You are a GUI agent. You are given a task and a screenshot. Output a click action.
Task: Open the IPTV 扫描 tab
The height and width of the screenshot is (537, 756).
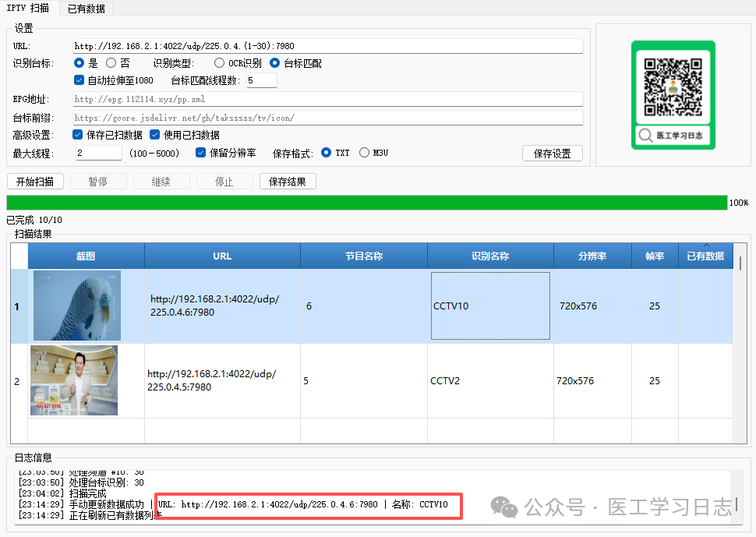pyautogui.click(x=28, y=9)
